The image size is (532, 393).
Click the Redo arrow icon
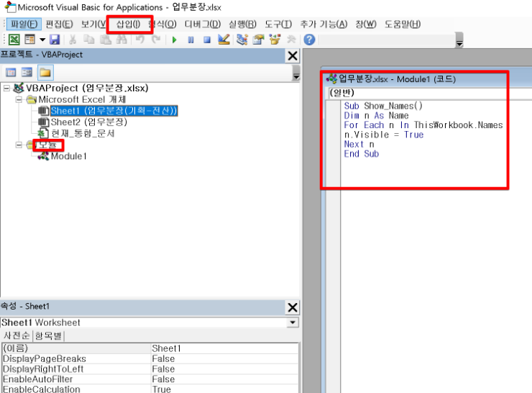point(156,40)
